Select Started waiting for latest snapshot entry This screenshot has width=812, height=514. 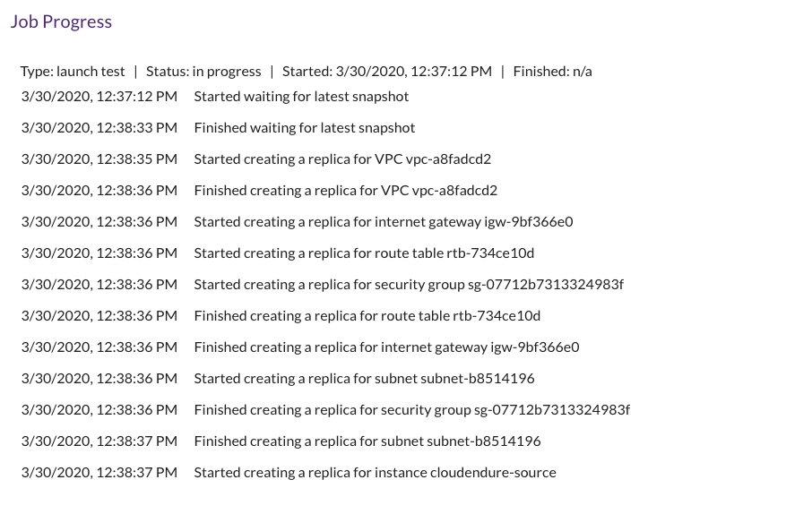click(x=301, y=97)
